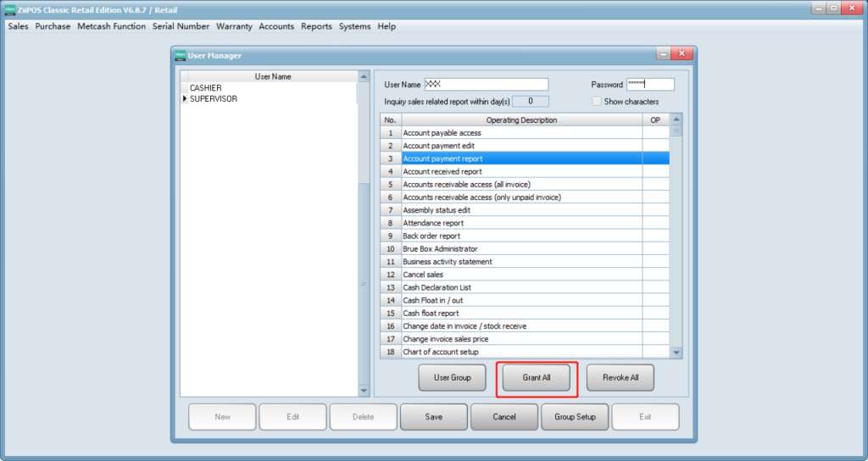Open the Reports menu

pos(316,26)
